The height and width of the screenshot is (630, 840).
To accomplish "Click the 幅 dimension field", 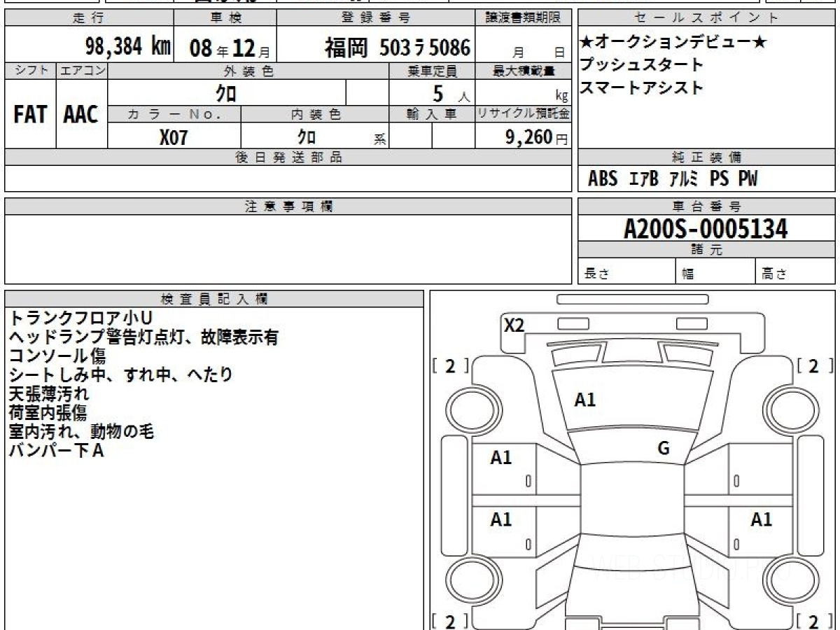I will [716, 272].
